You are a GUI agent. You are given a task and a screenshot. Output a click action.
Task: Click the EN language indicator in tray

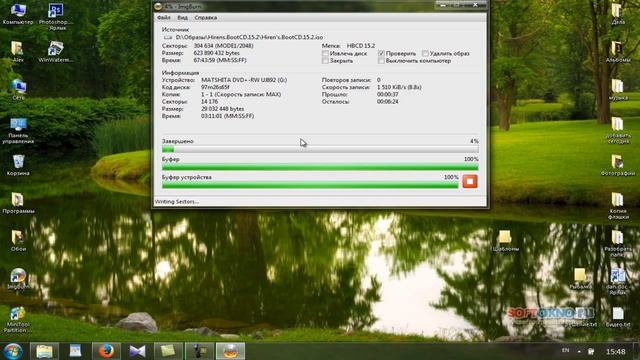tap(565, 351)
